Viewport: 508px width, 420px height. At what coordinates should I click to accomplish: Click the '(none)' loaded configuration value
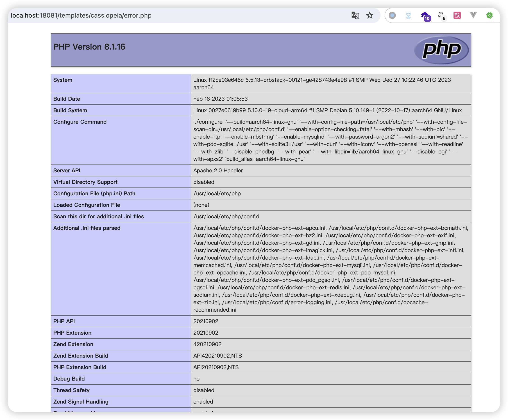pyautogui.click(x=201, y=205)
